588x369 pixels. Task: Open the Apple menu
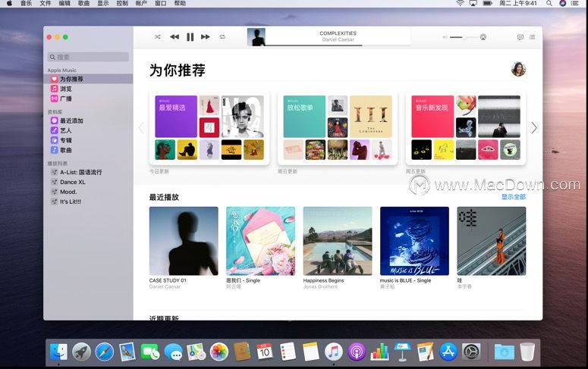coord(9,3)
